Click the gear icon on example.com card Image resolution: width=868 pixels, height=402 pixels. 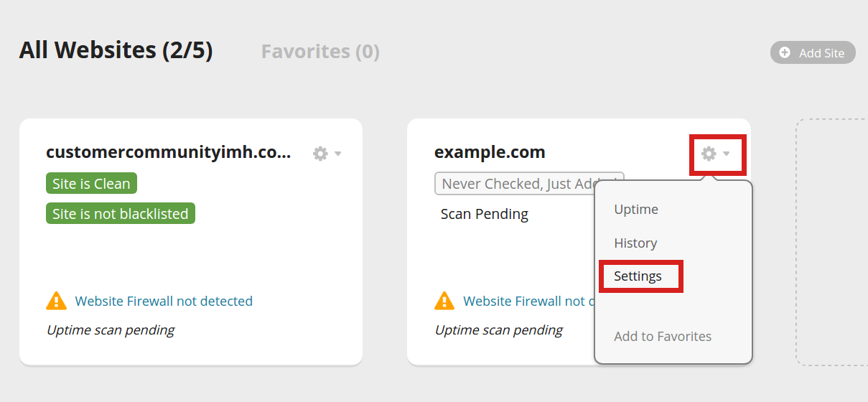coord(709,154)
